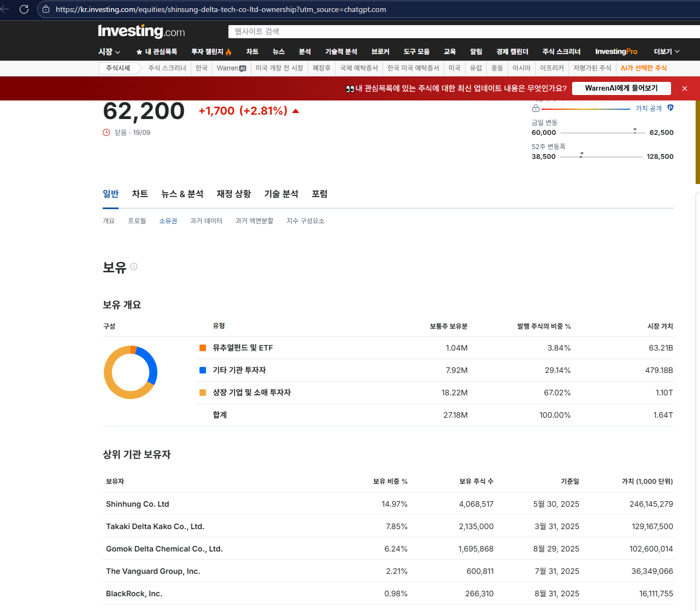Image resolution: width=700 pixels, height=611 pixels.
Task: Open the 재정 상황 tab
Action: [x=233, y=194]
